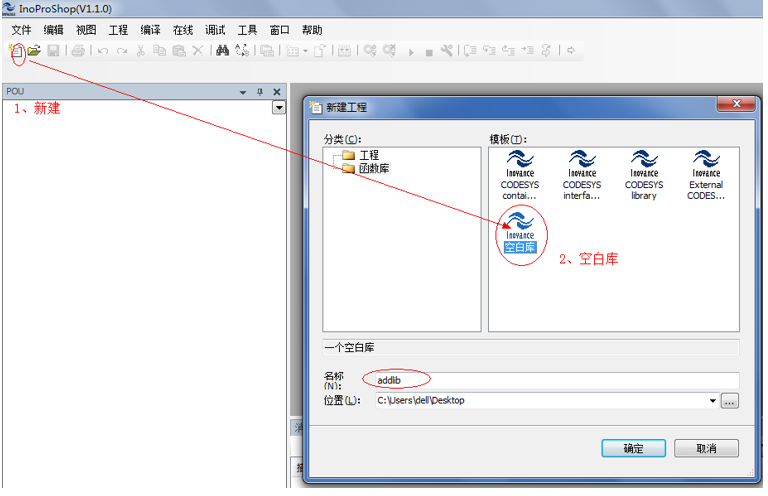Expand the POU view combo arrow
Screen dimensions: 768x496
click(x=279, y=107)
